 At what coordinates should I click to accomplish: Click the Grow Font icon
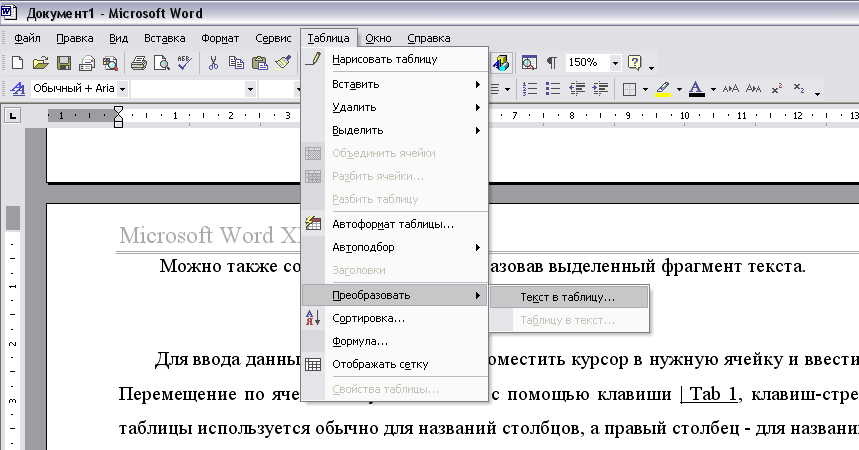[x=730, y=88]
